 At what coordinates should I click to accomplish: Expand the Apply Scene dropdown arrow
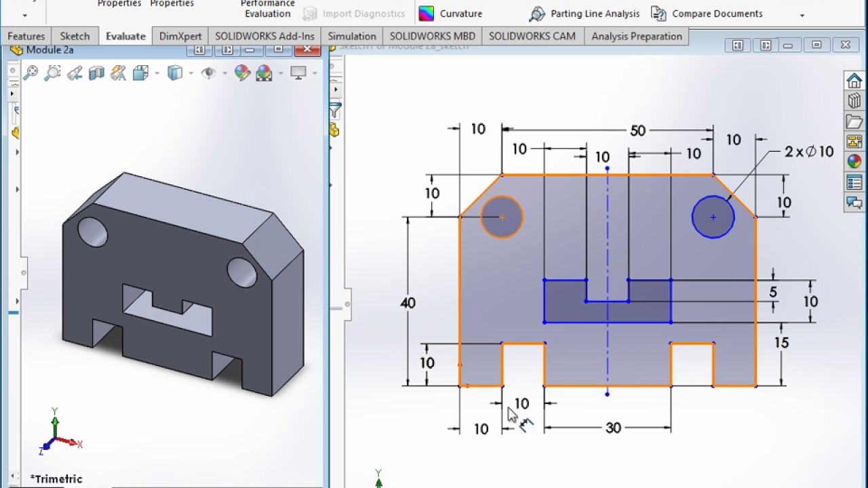coord(280,73)
